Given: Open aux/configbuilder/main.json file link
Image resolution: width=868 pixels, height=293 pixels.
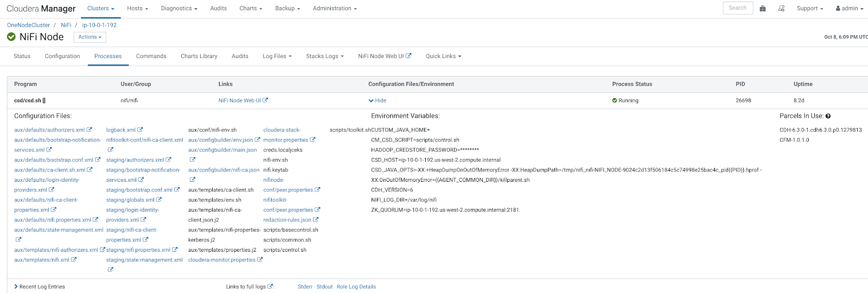Looking at the screenshot, I should [222, 150].
